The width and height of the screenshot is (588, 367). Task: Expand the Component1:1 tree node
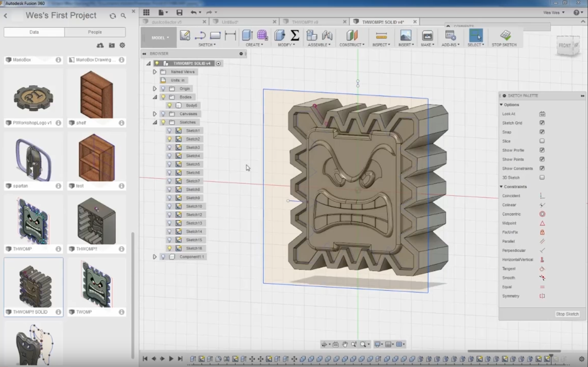click(155, 257)
